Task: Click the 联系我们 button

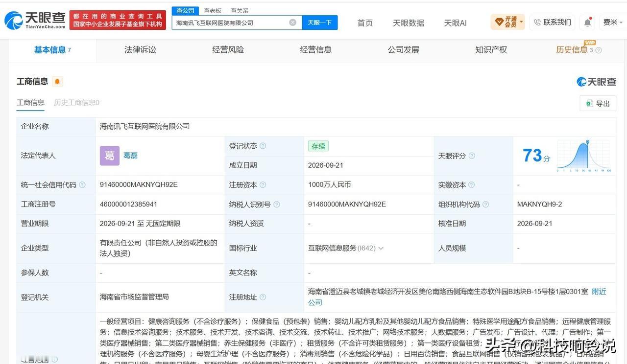Action: tap(553, 23)
